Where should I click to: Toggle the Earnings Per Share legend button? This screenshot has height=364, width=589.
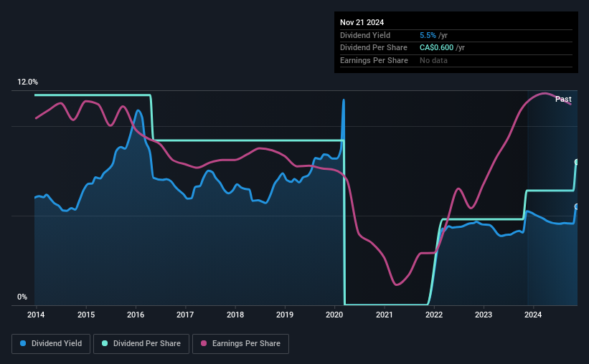tap(240, 344)
